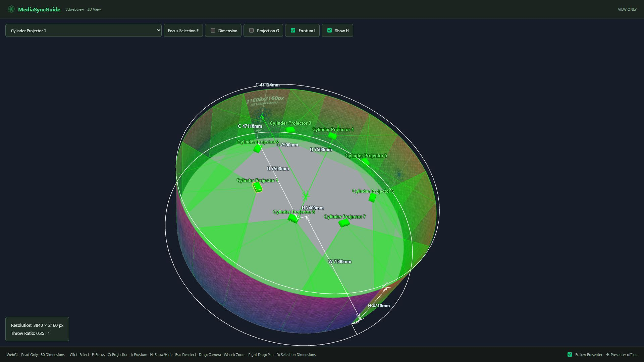
Task: Select the Cylinder Projector 7 model
Action: click(x=344, y=223)
